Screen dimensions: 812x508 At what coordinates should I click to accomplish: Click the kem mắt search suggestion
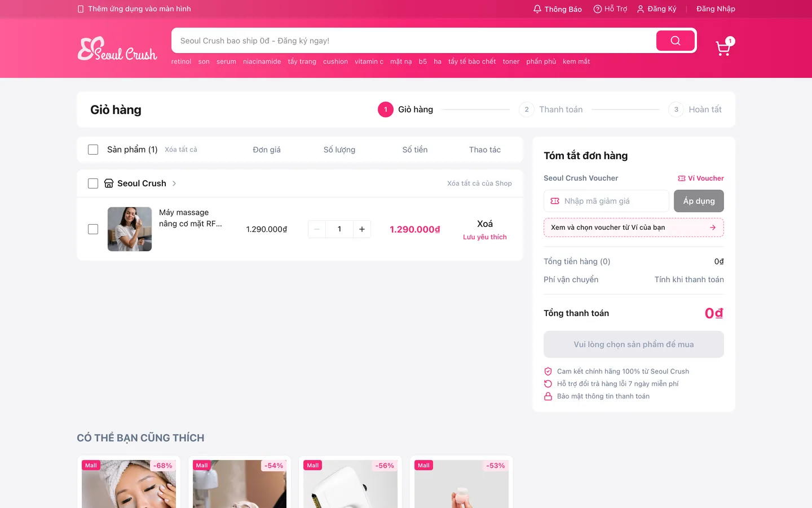pos(576,62)
